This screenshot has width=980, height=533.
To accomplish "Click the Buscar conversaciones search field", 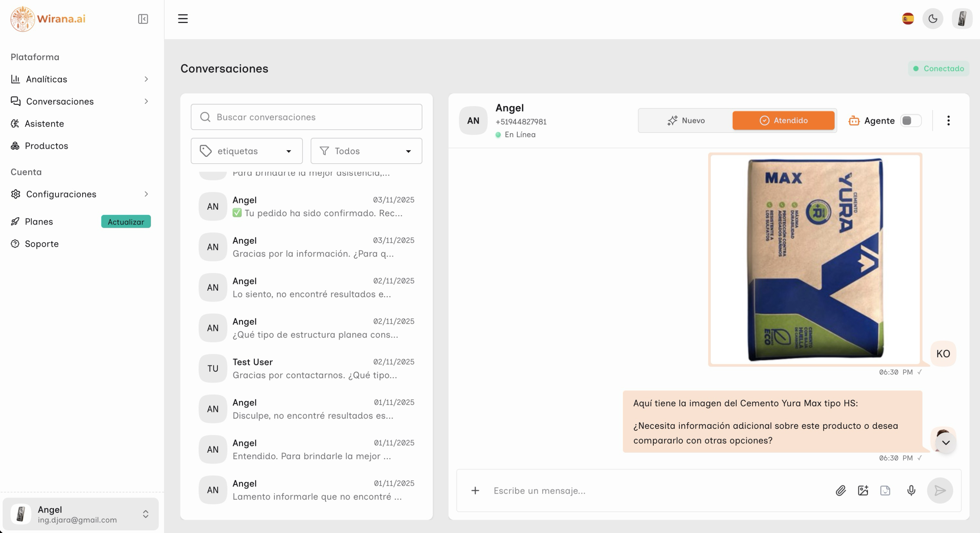I will [306, 117].
